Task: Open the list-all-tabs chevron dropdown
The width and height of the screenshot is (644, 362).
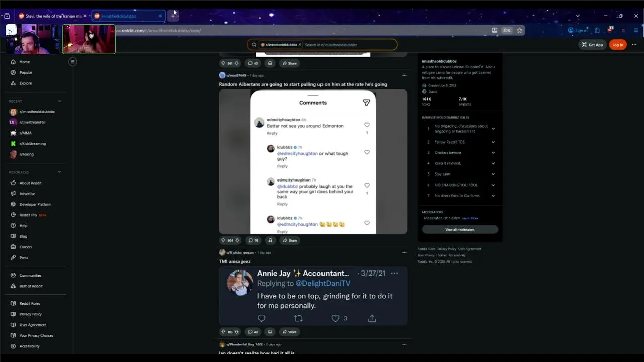Action: click(577, 16)
